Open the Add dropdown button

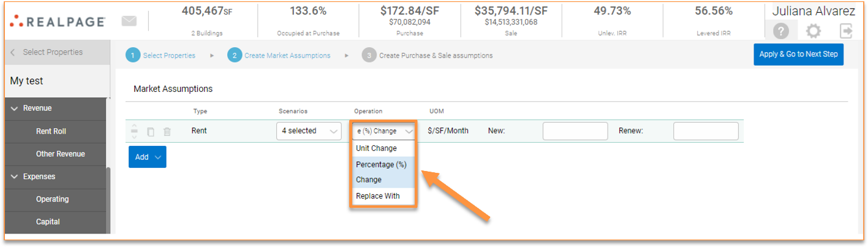click(x=147, y=157)
